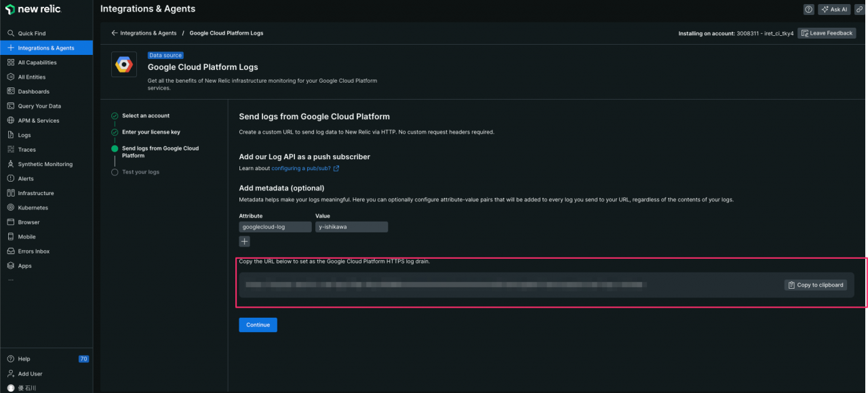The image size is (868, 393).
Task: Click the Google Cloud Platform logo
Action: (123, 64)
